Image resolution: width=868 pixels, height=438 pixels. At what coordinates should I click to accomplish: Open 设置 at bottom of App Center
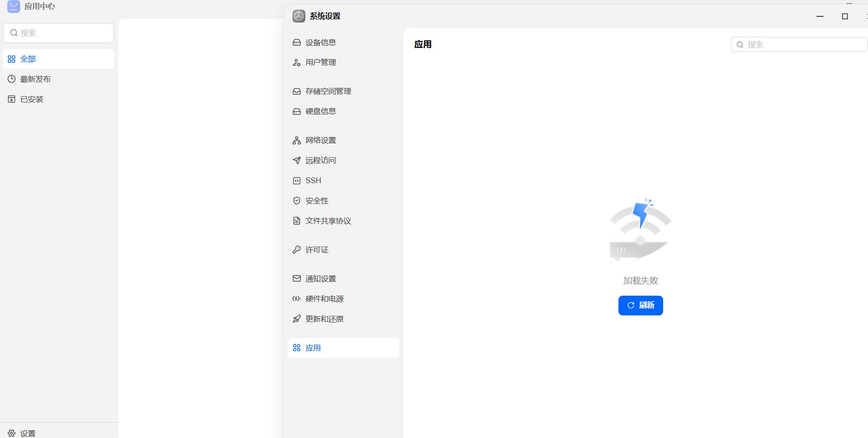point(59,433)
